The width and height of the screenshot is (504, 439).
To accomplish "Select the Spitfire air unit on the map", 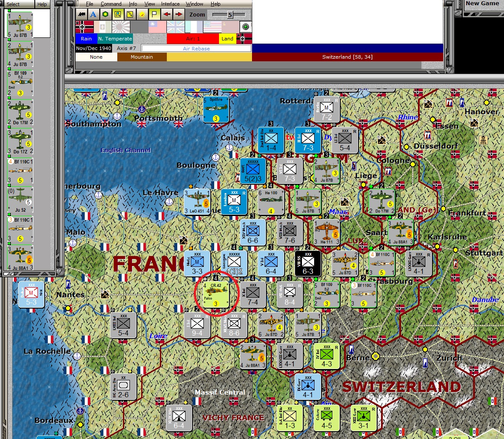I will [x=216, y=110].
